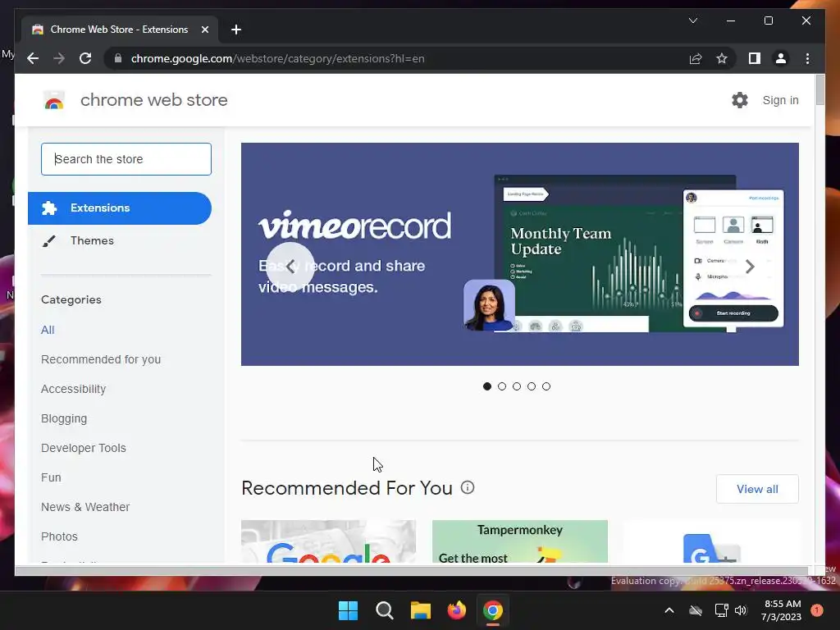Click the Chrome Web Store rainbow logo
Screen dimensions: 840x630
pyautogui.click(x=54, y=100)
